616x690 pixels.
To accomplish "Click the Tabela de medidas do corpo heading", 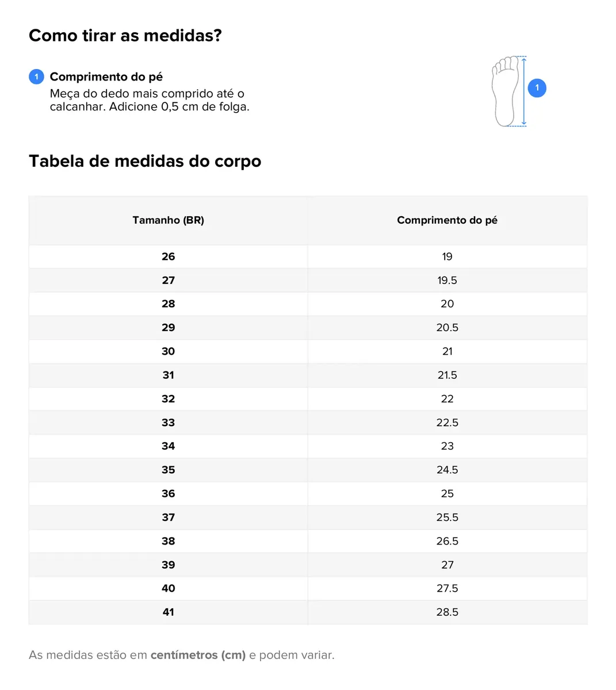I will click(x=145, y=161).
